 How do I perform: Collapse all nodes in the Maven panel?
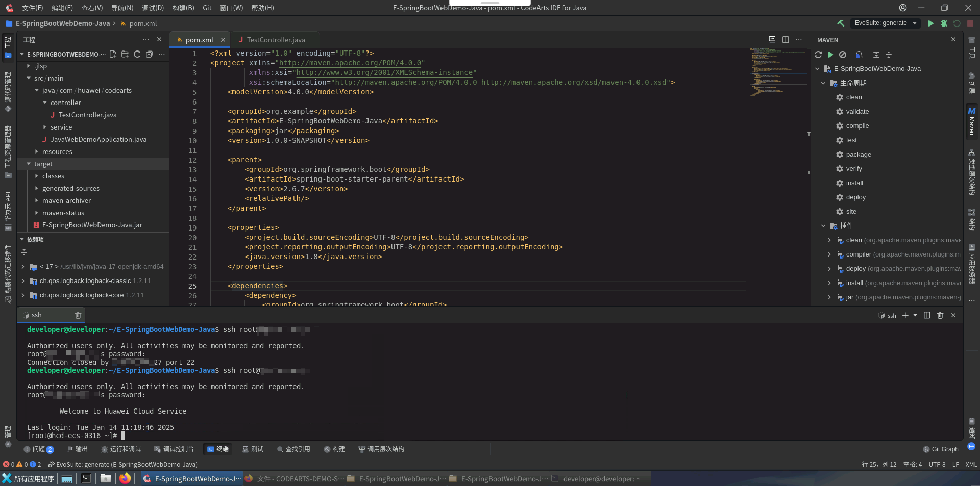[889, 55]
